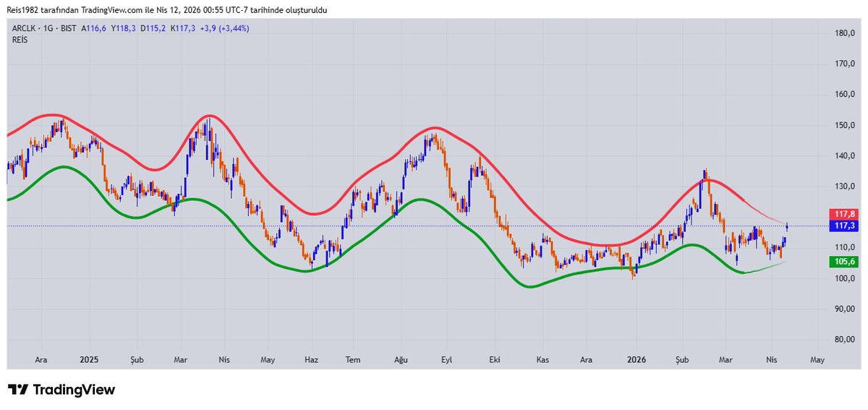Screen dimensions: 868x410
Task: Click the low value D115,2
Action: [x=153, y=28]
